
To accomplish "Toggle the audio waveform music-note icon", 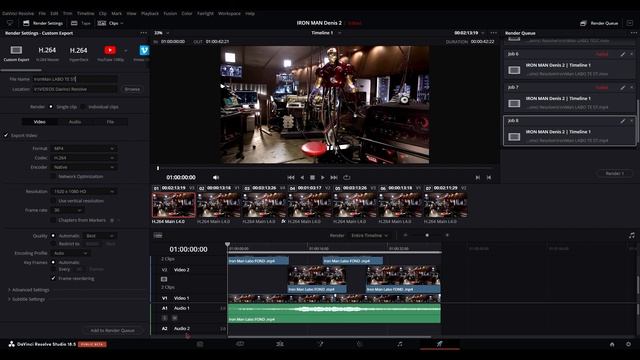I will (632, 236).
